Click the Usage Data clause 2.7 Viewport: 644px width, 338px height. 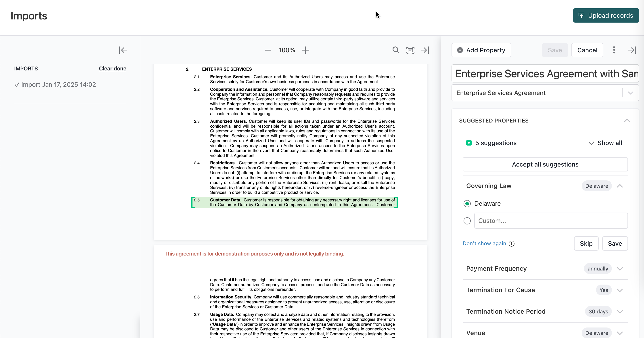(x=294, y=325)
